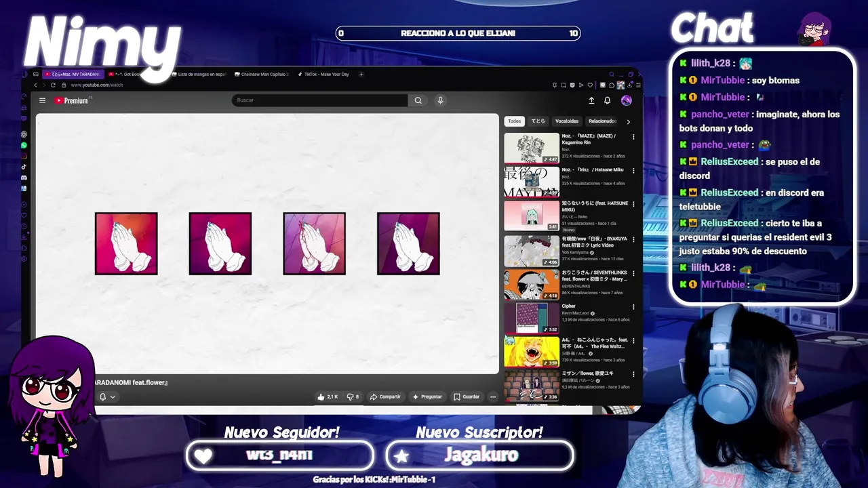The image size is (868, 488).
Task: Open the BYAKUYA Lyric Video thumbnail
Action: 532,251
